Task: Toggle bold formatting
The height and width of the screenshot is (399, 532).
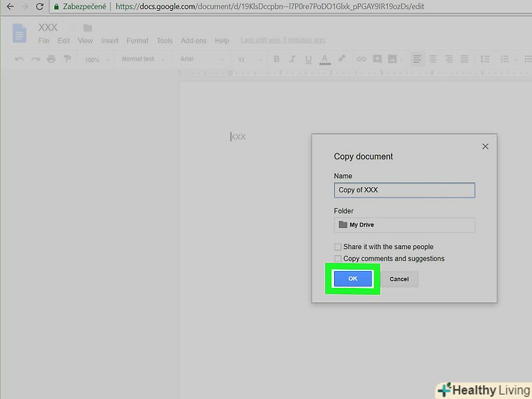Action: 276,59
